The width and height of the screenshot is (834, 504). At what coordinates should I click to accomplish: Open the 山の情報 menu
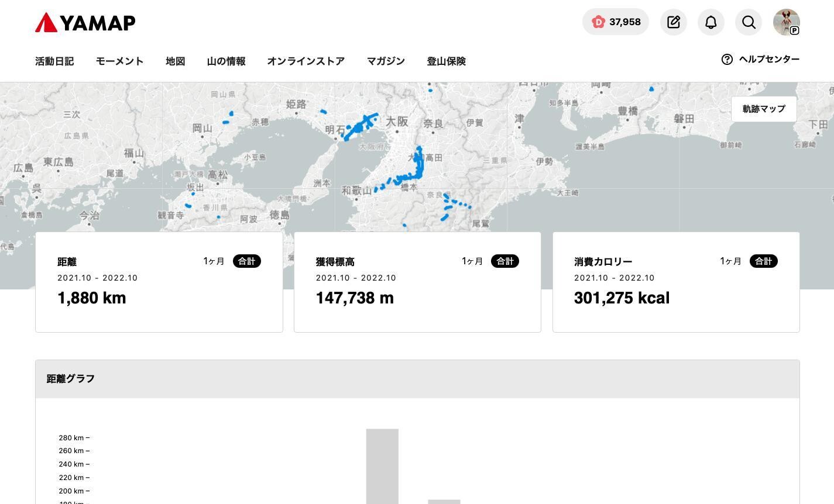pos(226,61)
